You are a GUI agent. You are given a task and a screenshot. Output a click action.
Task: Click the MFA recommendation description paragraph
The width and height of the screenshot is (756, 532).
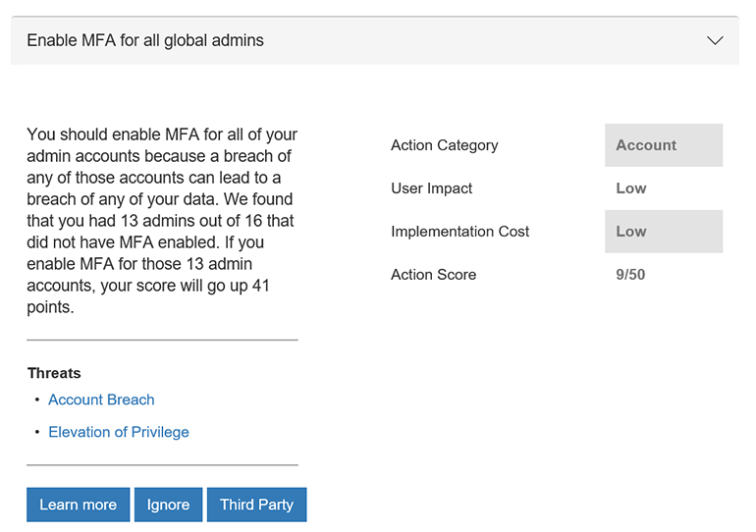pos(162,221)
